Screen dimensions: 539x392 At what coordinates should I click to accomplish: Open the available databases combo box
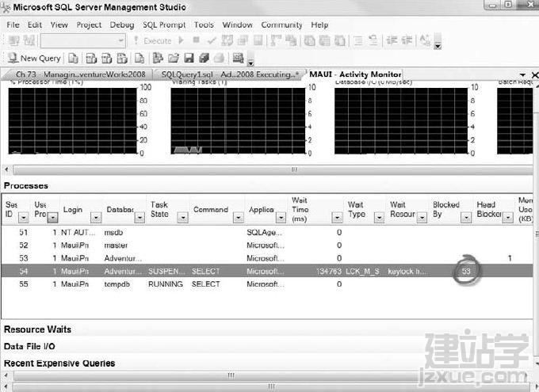83,41
